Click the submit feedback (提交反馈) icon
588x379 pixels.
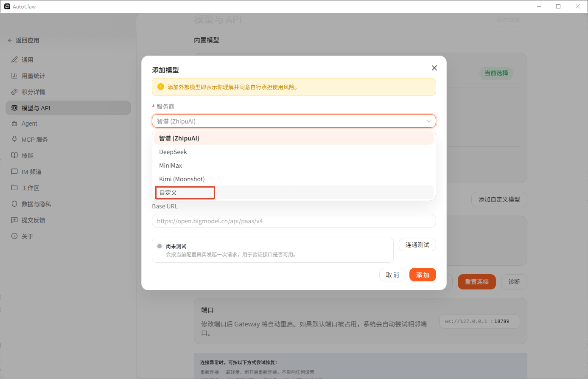pyautogui.click(x=14, y=220)
